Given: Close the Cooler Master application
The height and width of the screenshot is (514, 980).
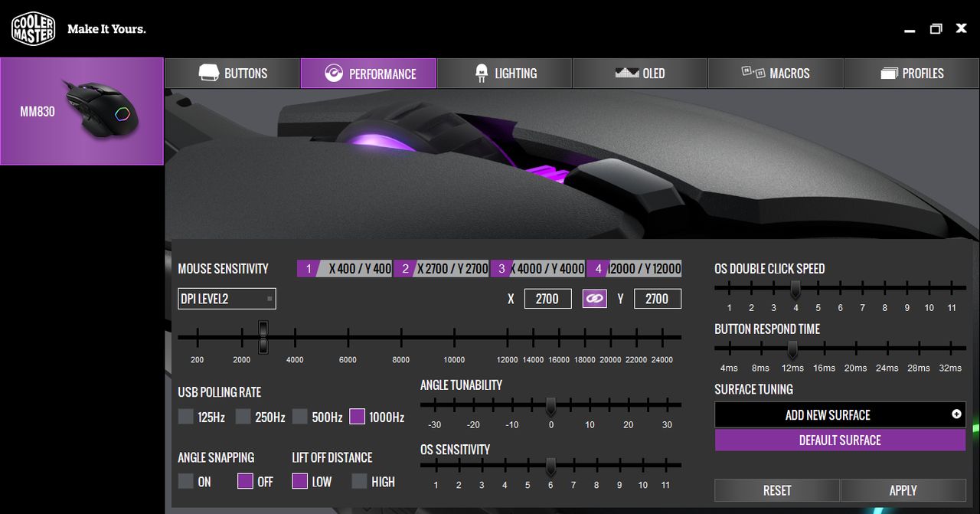Looking at the screenshot, I should pyautogui.click(x=962, y=29).
